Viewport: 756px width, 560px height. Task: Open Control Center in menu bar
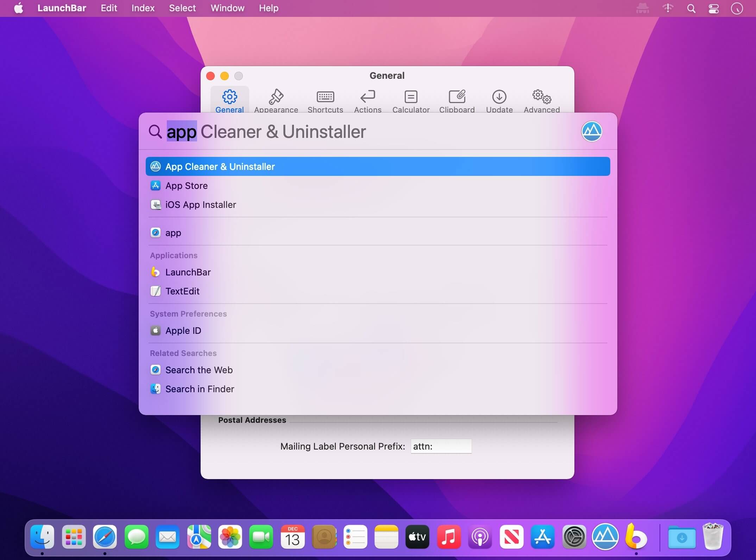[x=713, y=8]
